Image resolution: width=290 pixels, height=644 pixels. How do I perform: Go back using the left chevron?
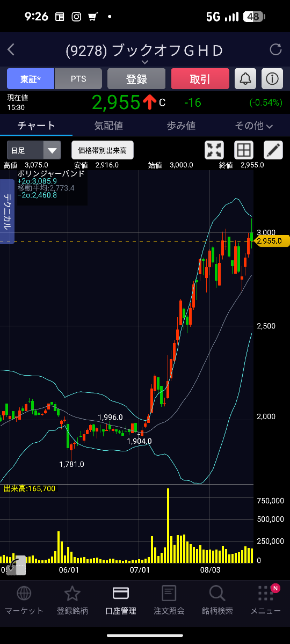click(x=11, y=50)
